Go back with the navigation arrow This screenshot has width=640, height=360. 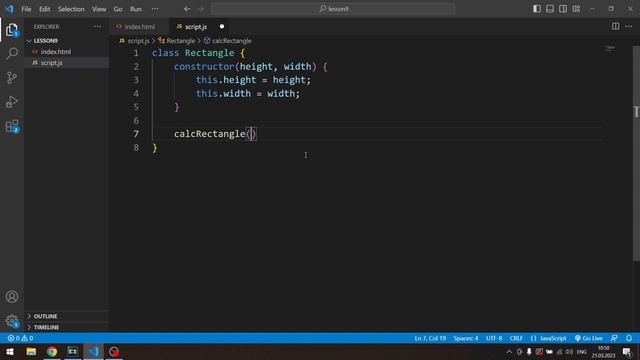point(187,9)
